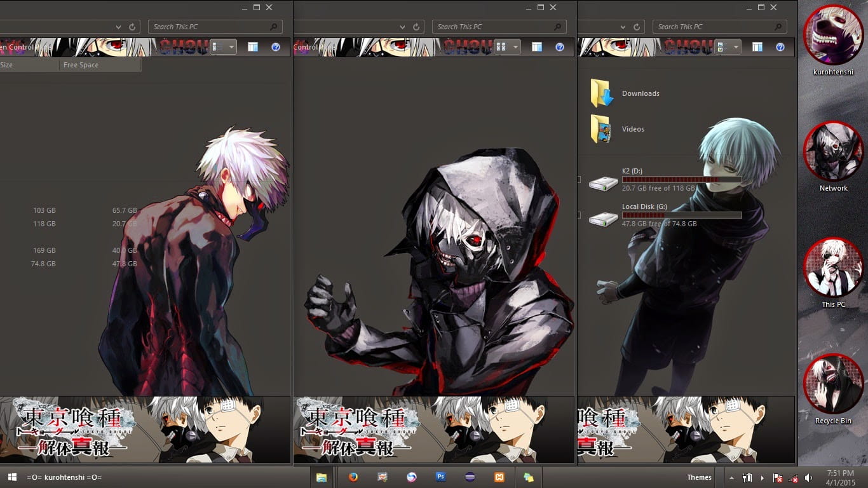Expand view options dropdown in the Downloads window
Image resolution: width=868 pixels, height=488 pixels.
coord(736,47)
